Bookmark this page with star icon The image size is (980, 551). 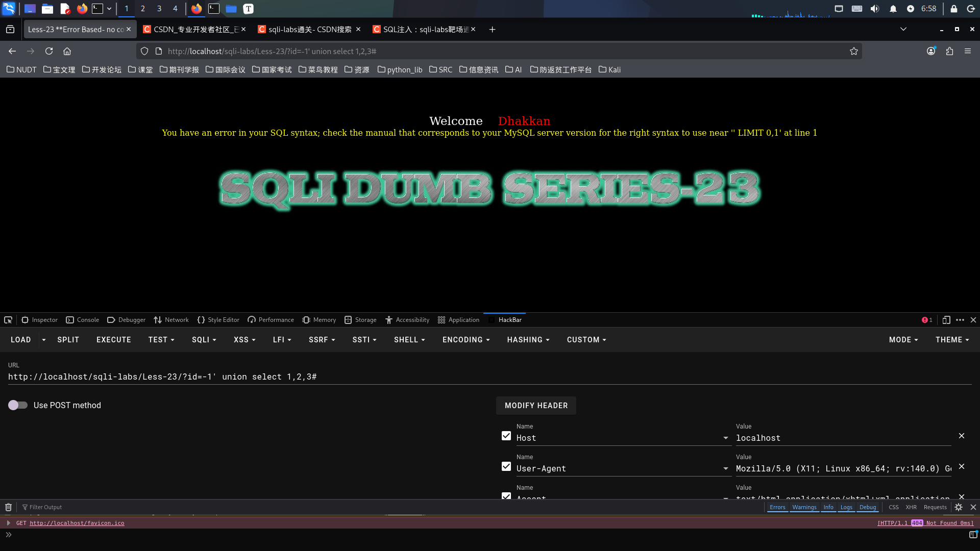pyautogui.click(x=853, y=51)
